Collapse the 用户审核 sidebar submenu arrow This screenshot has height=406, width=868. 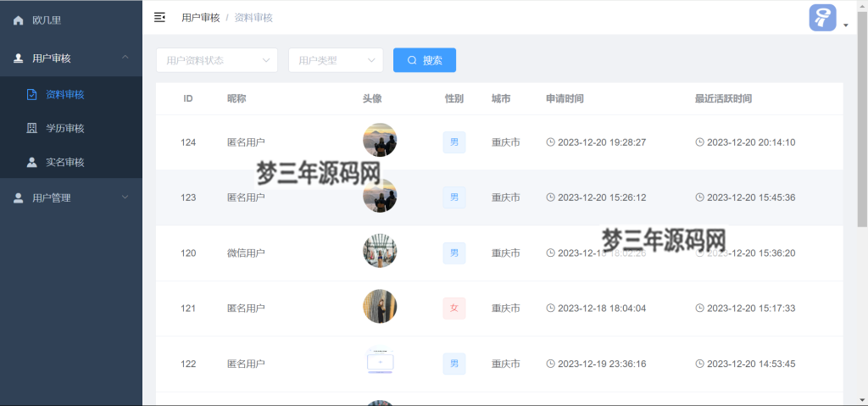[x=125, y=58]
